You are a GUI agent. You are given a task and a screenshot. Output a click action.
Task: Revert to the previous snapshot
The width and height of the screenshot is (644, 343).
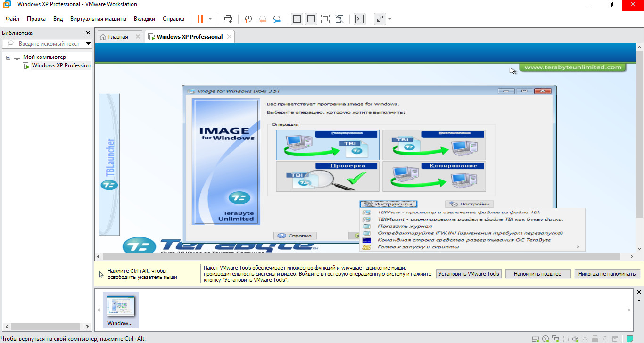[x=262, y=19]
